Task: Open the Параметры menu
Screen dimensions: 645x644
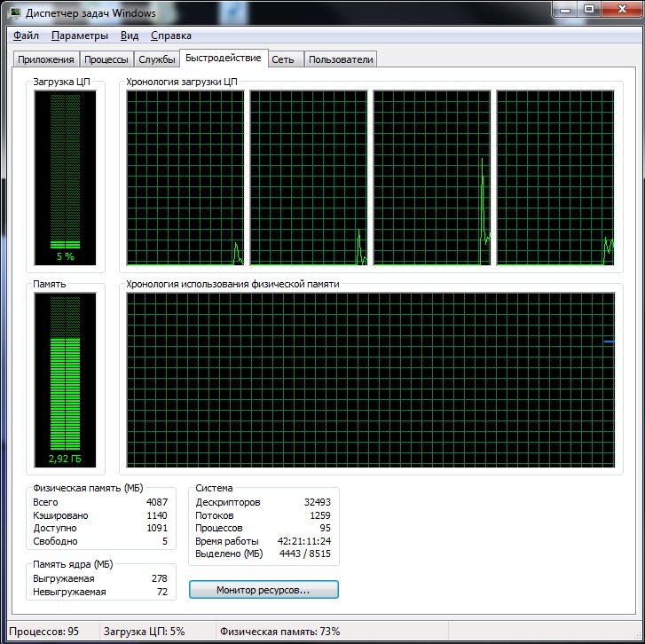Action: [79, 35]
